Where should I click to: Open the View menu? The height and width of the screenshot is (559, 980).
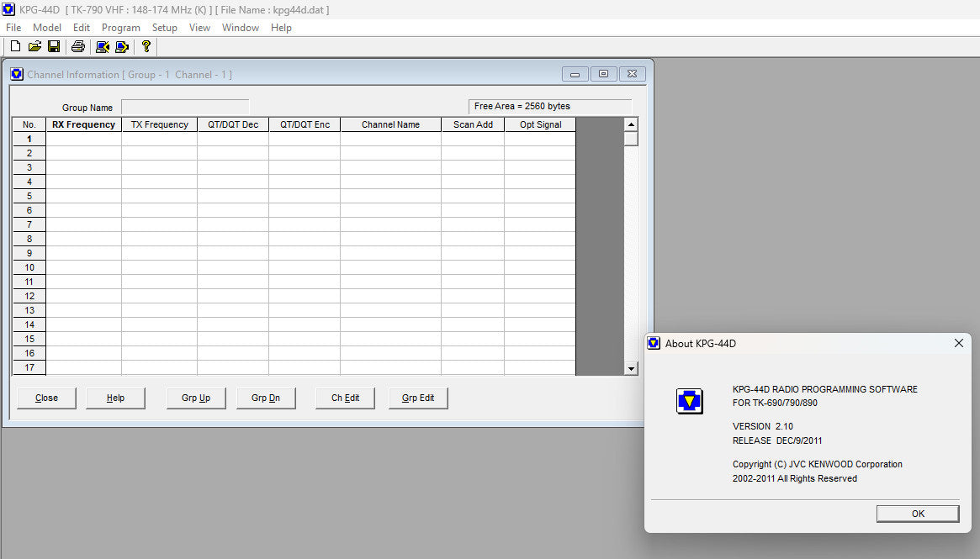point(199,28)
